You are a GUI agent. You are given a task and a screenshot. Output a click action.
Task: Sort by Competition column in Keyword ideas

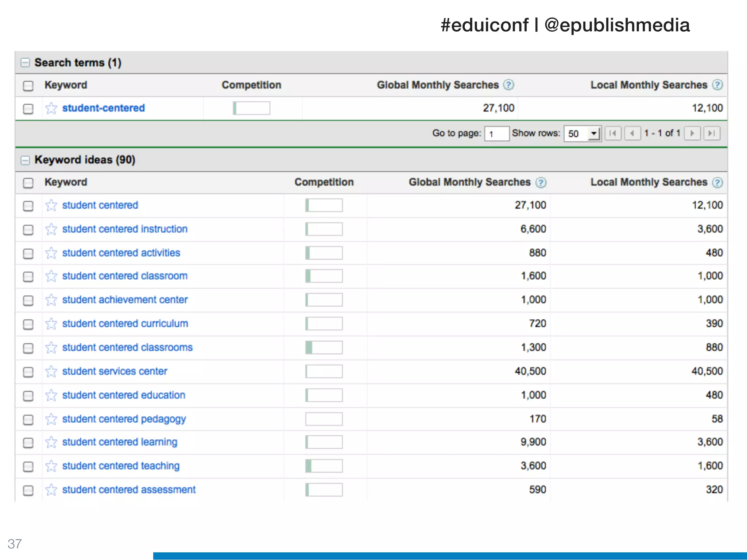[324, 182]
